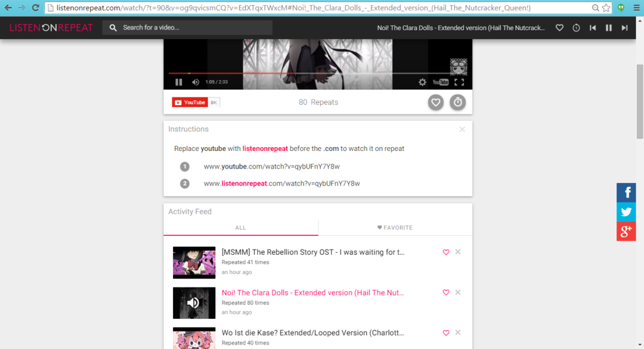Share page on Google Plus
Image resolution: width=644 pixels, height=349 pixels.
coord(626,231)
